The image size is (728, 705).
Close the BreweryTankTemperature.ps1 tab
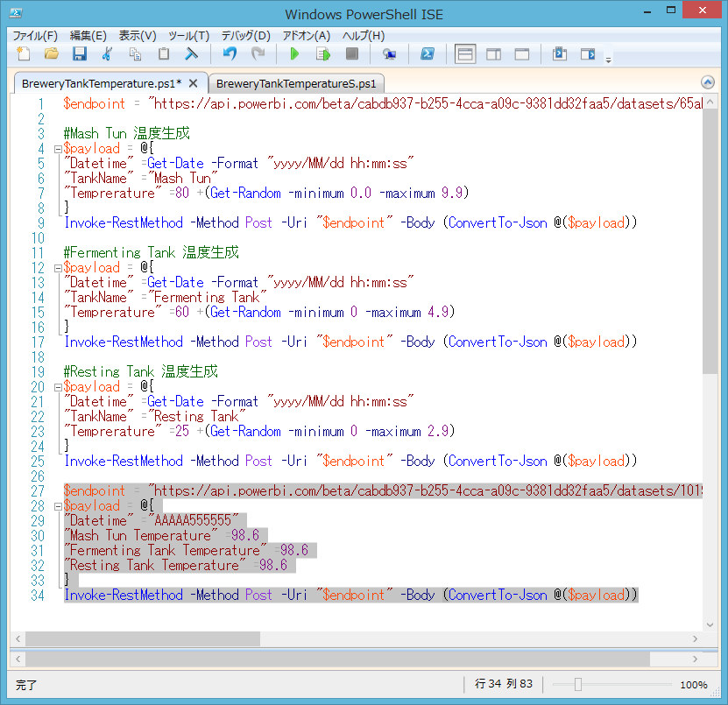click(193, 83)
